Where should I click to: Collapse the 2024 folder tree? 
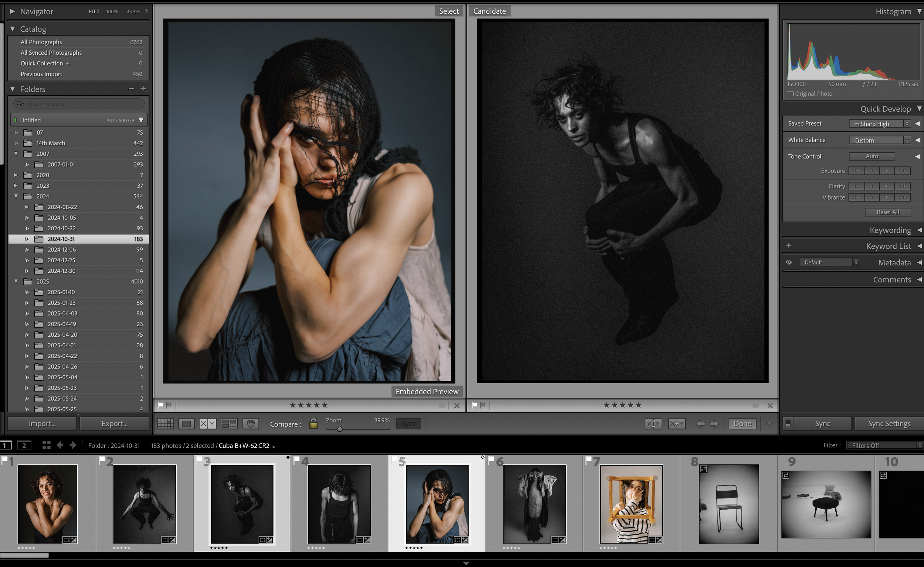[x=16, y=196]
